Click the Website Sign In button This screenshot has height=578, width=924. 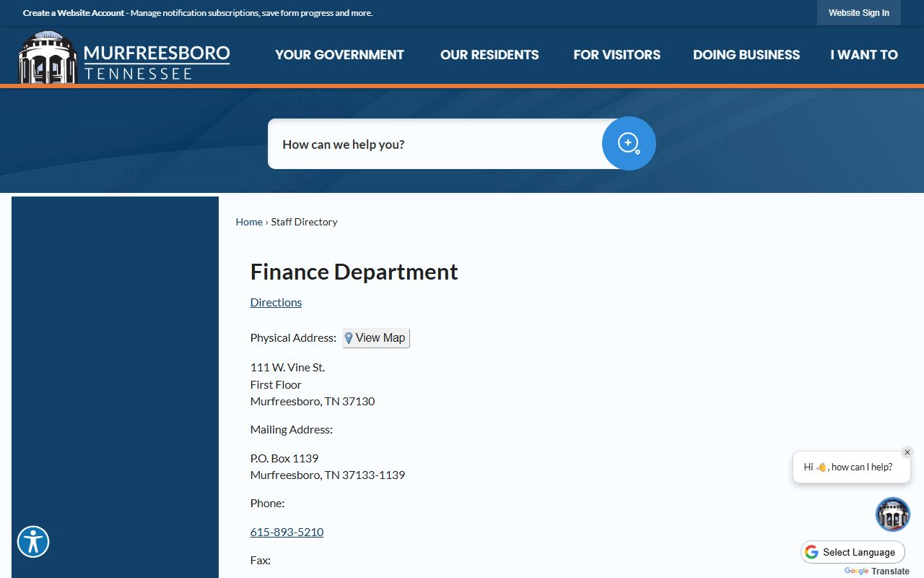coord(859,13)
